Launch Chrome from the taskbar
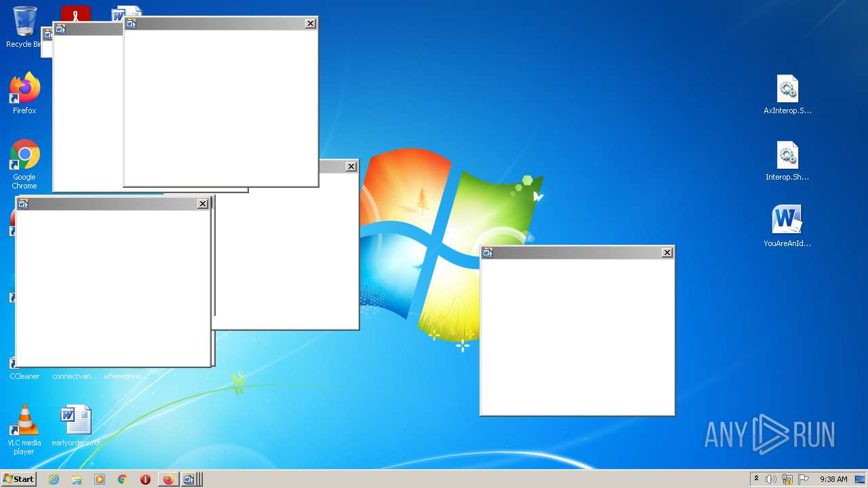 tap(123, 479)
